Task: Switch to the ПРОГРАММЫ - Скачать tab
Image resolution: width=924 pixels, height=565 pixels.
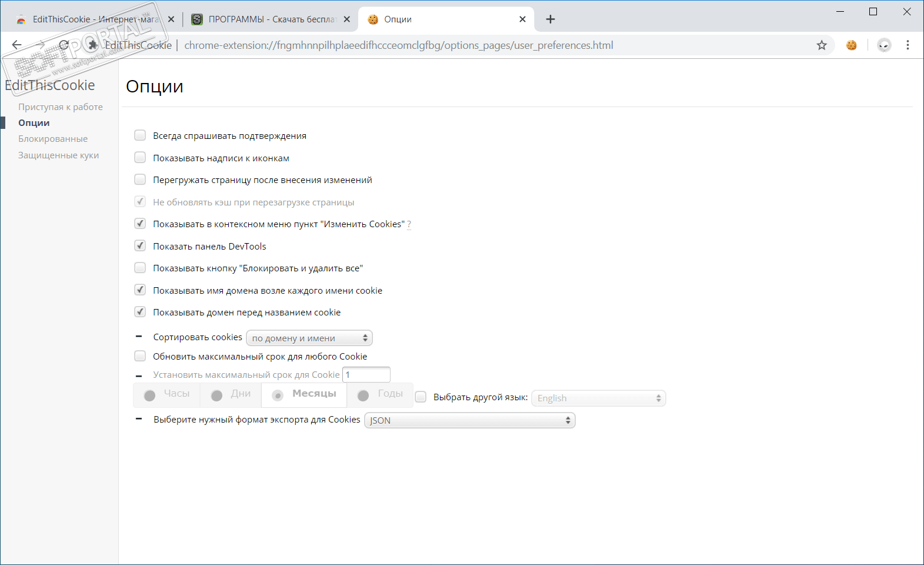Action: pyautogui.click(x=271, y=19)
